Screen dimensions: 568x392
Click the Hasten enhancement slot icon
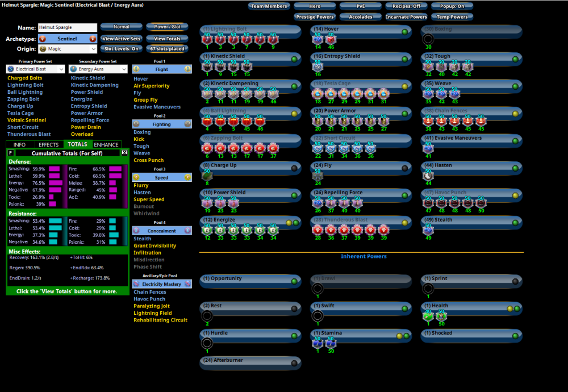tap(428, 176)
